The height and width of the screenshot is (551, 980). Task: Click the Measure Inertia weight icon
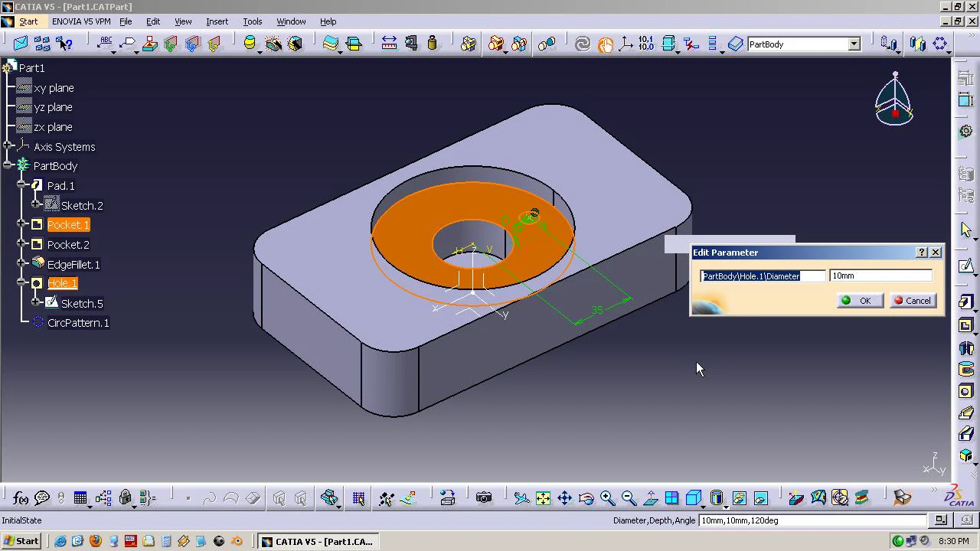(x=433, y=44)
